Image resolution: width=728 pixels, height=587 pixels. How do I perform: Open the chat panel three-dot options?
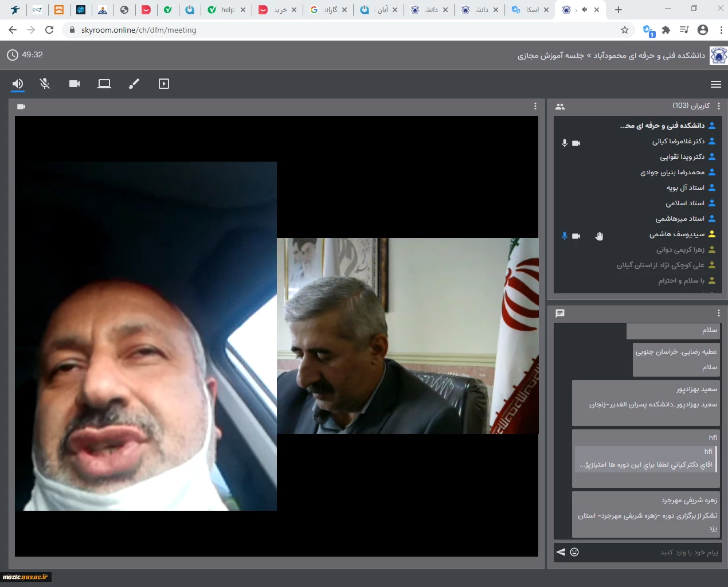[x=719, y=313]
